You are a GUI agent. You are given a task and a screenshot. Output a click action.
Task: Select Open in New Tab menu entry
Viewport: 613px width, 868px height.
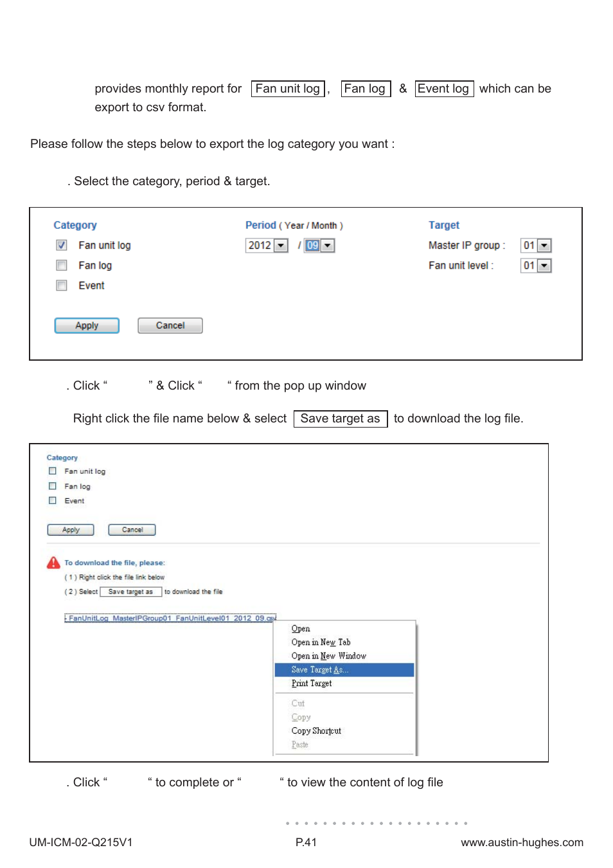click(321, 642)
